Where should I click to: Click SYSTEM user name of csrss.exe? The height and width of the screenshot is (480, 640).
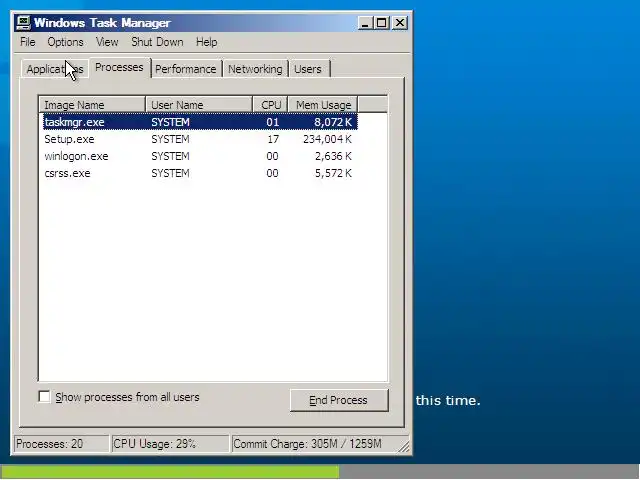(170, 173)
